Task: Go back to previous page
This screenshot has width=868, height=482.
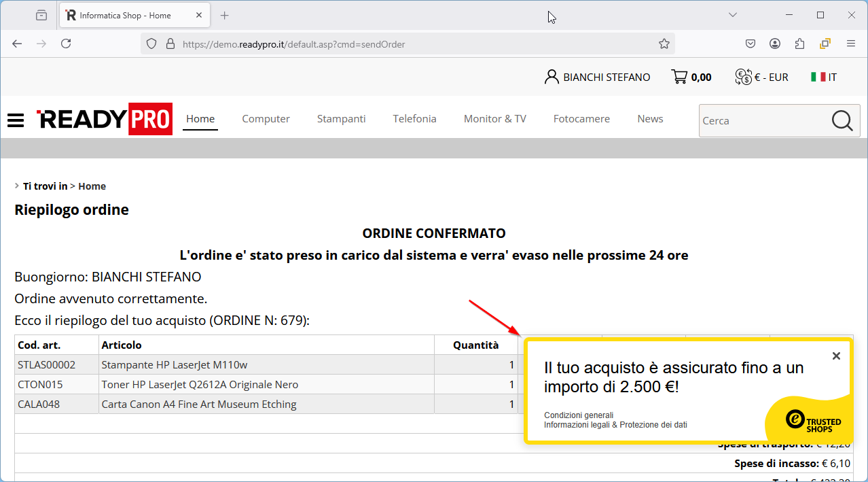Action: tap(17, 44)
